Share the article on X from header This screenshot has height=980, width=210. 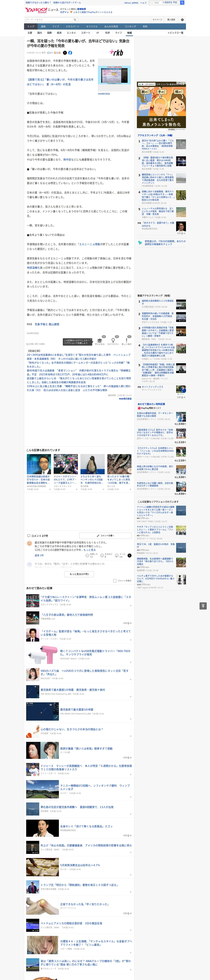pyautogui.click(x=65, y=53)
